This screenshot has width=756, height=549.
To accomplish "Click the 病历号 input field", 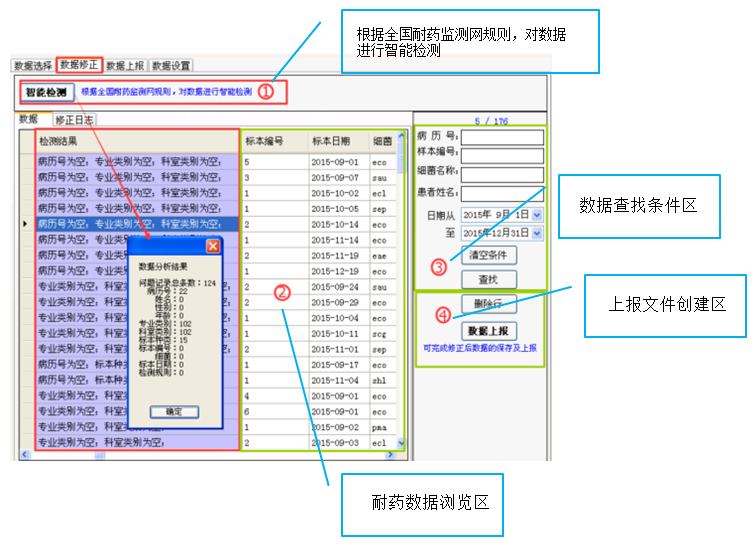I will [x=502, y=137].
